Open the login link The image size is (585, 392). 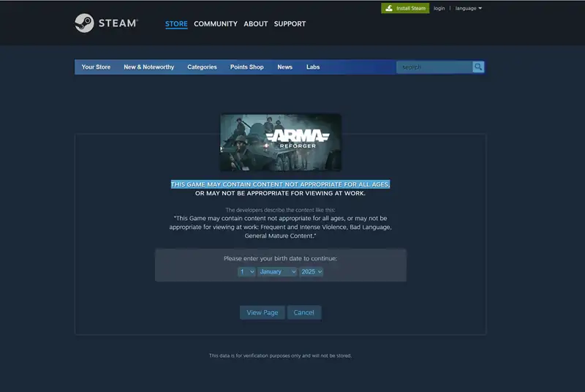(439, 8)
